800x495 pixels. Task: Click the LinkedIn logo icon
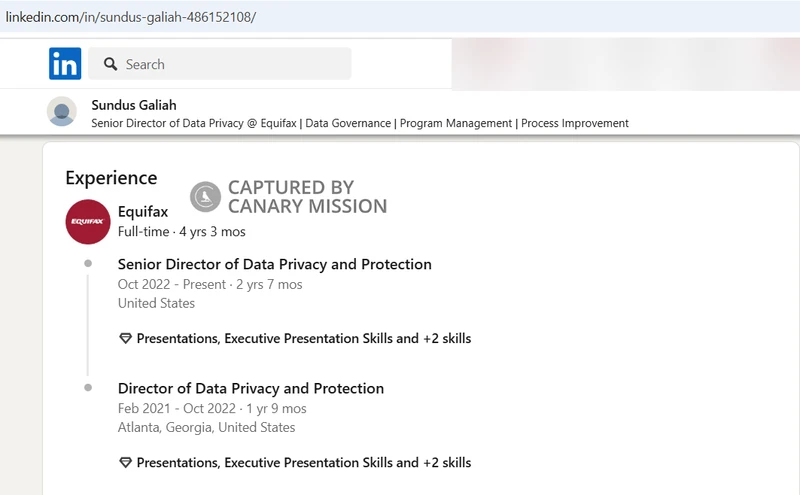click(x=65, y=64)
